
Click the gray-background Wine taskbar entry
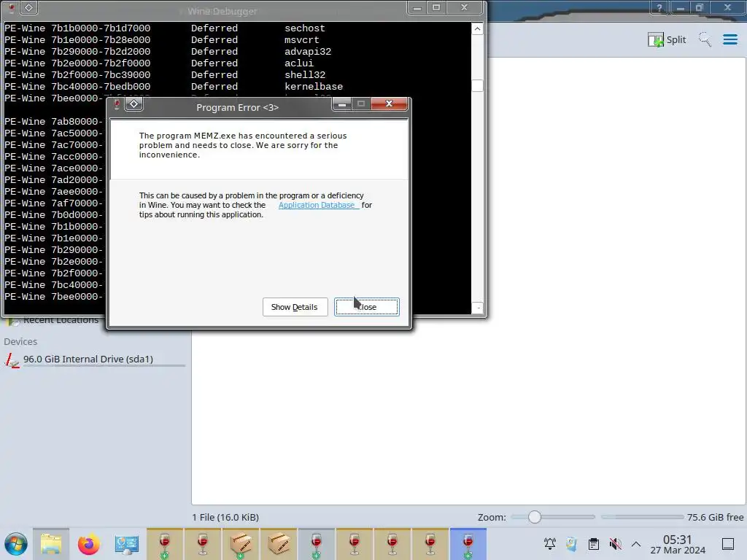pyautogui.click(x=317, y=544)
